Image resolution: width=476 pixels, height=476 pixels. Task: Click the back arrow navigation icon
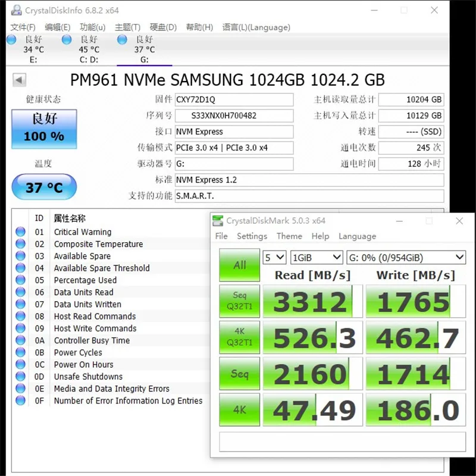[x=18, y=79]
